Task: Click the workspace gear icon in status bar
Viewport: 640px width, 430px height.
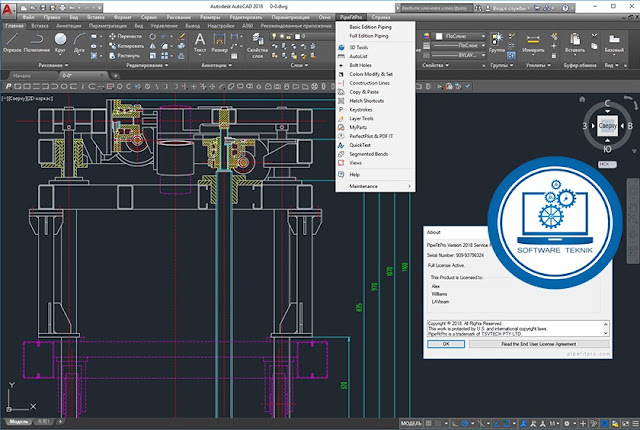Action: 567,424
